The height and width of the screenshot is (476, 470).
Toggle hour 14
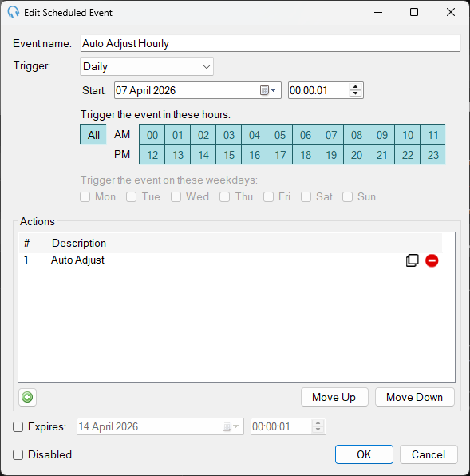203,154
